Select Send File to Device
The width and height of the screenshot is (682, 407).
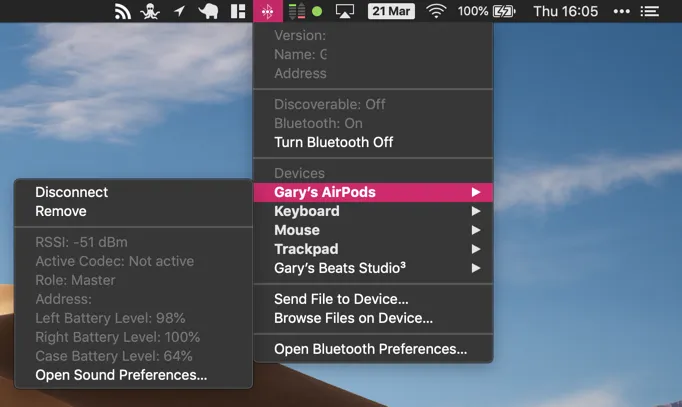pos(341,299)
